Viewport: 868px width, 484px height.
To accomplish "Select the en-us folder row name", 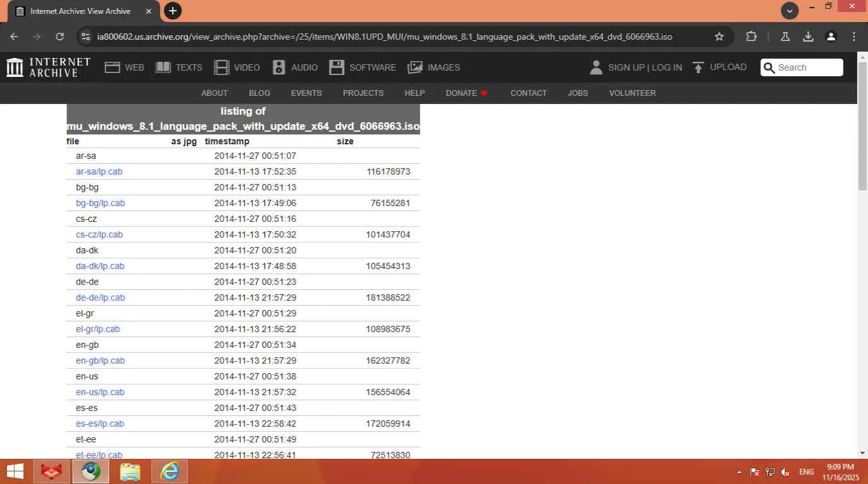I will click(x=87, y=376).
